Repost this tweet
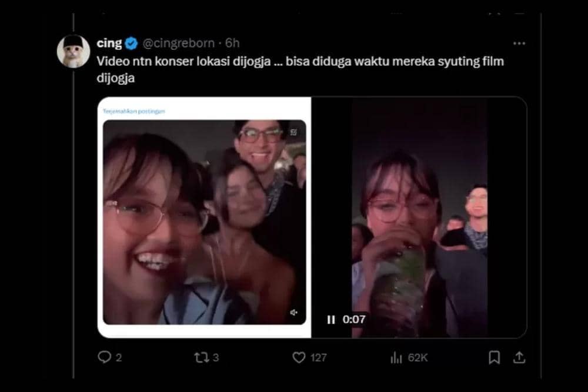588x392 pixels. coord(202,357)
